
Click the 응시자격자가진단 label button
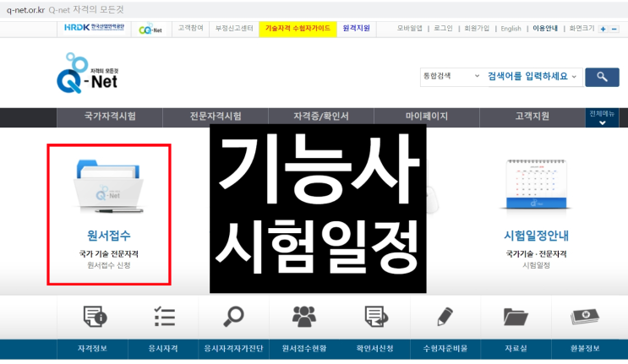233,349
